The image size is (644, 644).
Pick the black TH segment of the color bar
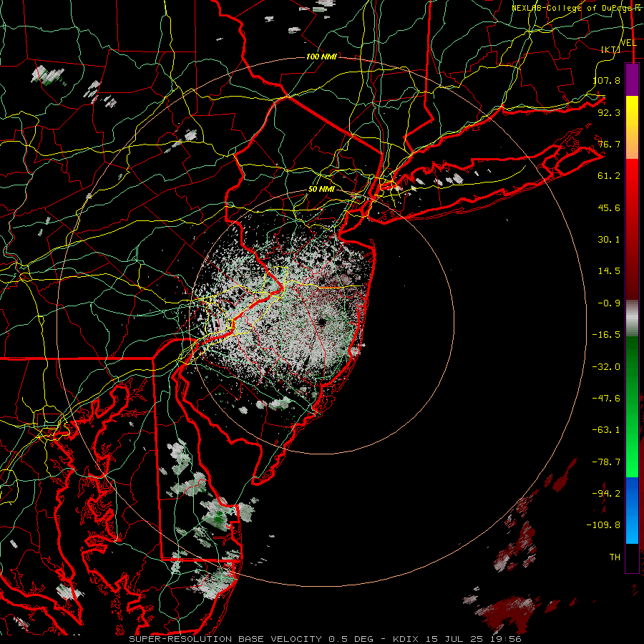(632, 557)
